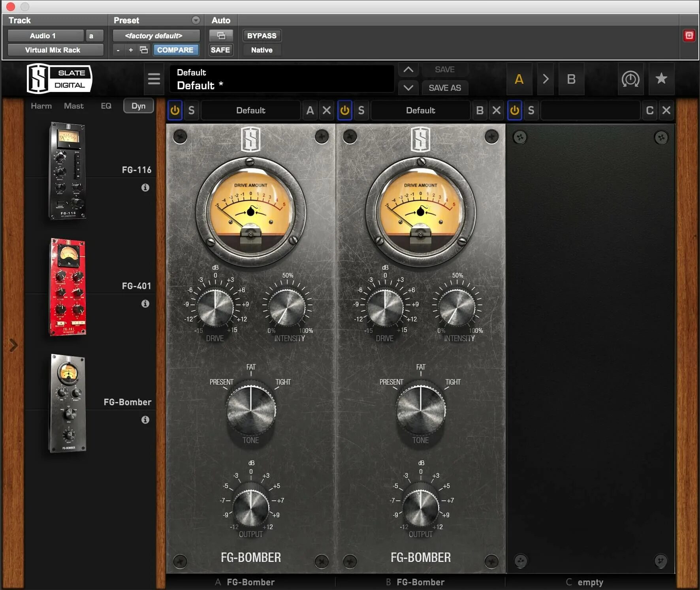Click the favorites star icon

[661, 79]
